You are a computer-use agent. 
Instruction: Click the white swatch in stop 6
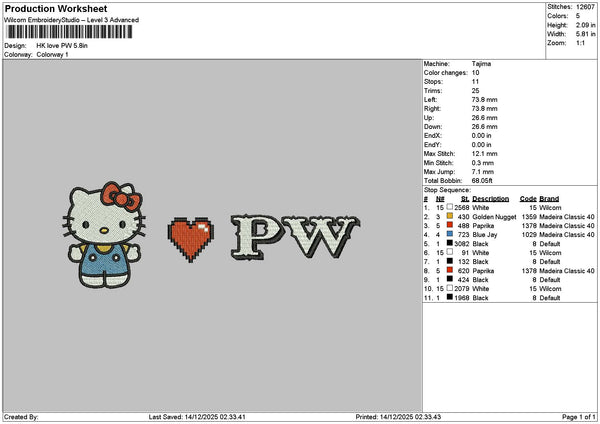click(x=450, y=252)
